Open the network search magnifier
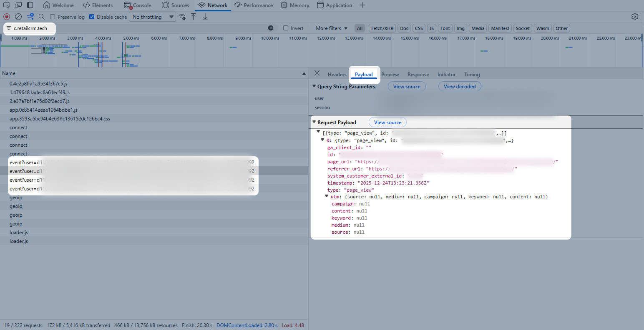This screenshot has height=330, width=644. point(42,17)
